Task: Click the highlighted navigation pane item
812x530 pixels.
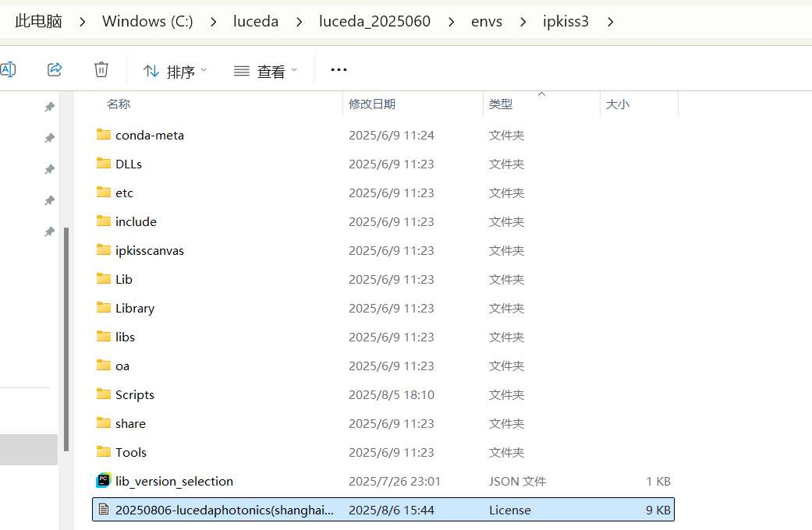Action: pos(29,449)
